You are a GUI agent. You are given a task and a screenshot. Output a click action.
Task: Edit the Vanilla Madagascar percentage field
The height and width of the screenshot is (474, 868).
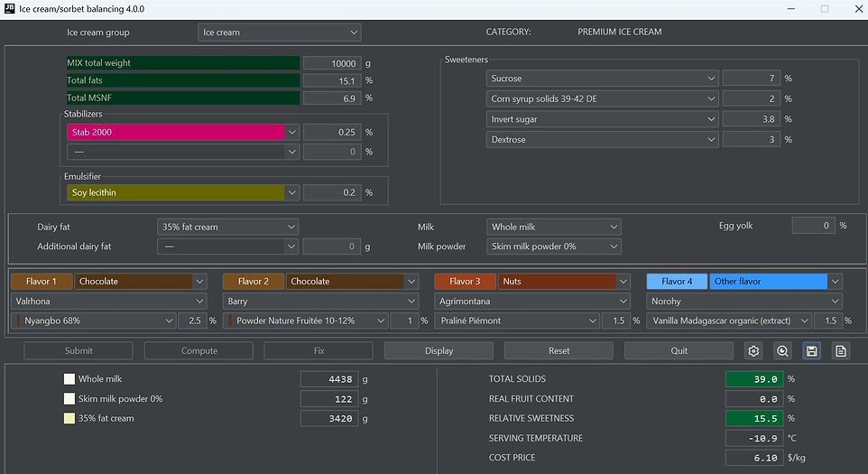[x=828, y=321]
